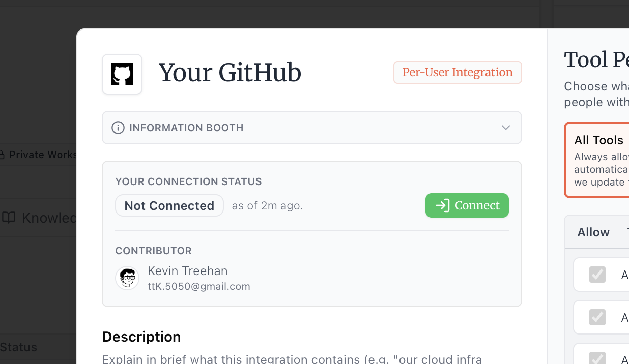Toggle the first checkbox under Allow

coord(597,275)
